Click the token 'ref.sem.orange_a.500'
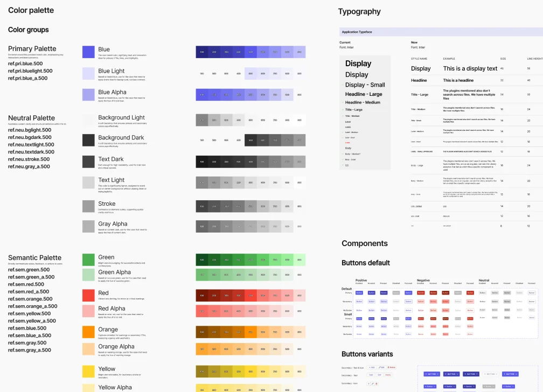The width and height of the screenshot is (543, 392). [32, 306]
